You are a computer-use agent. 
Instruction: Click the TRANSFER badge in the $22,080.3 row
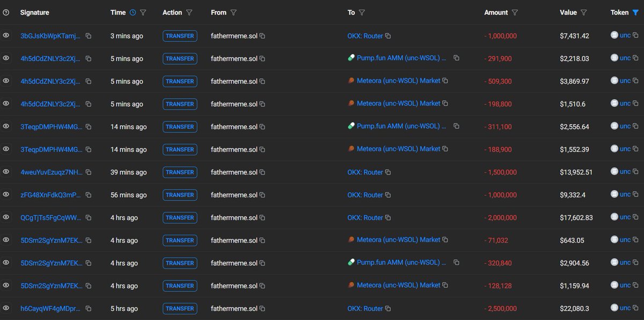[x=180, y=309]
